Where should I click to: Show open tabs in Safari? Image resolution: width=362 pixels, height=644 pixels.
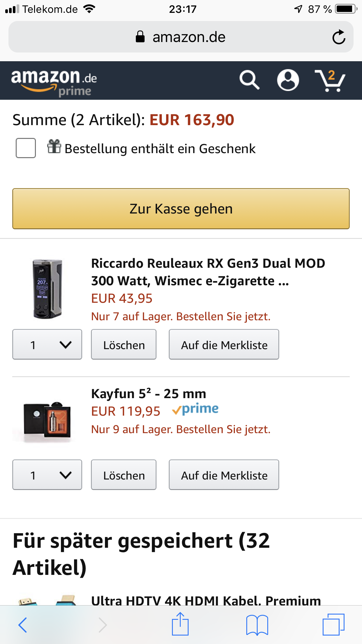pyautogui.click(x=333, y=625)
